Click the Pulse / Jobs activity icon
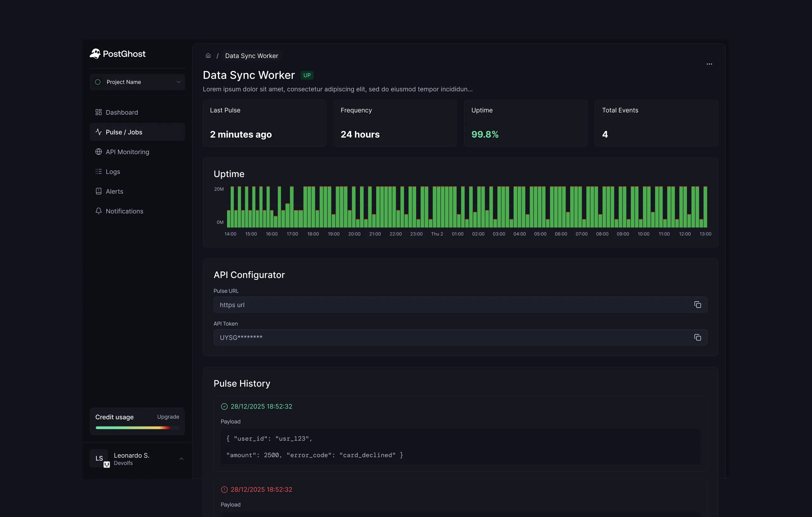 click(x=98, y=132)
